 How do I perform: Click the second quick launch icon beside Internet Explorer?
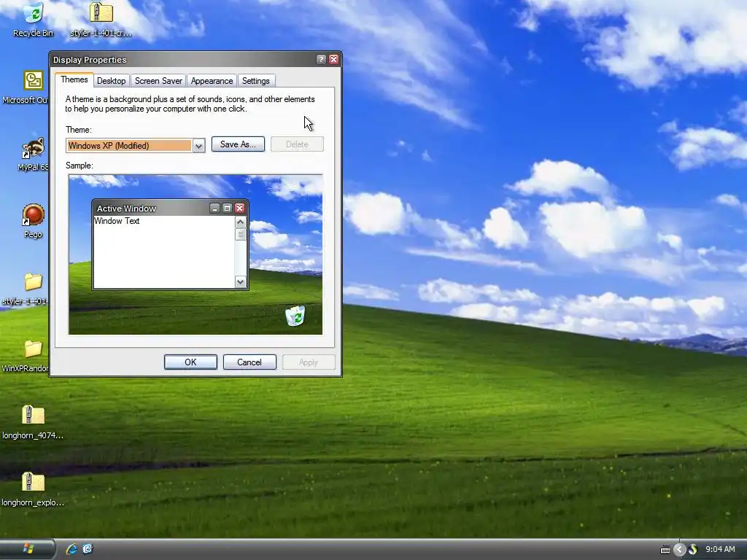click(88, 549)
